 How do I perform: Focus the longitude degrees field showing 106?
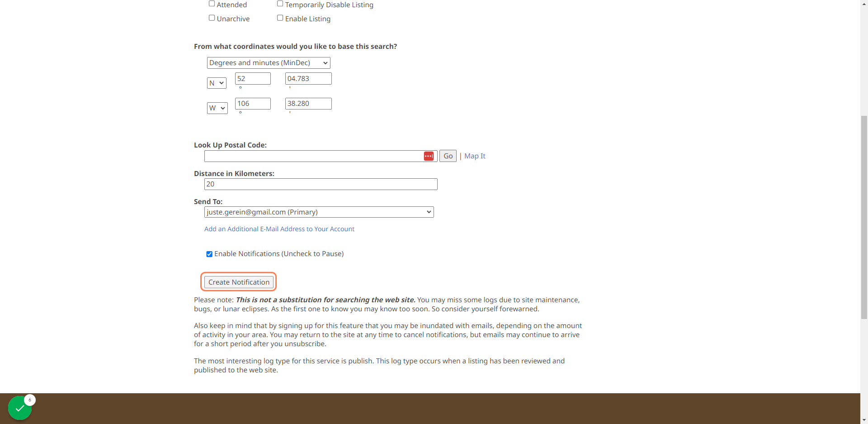click(x=253, y=104)
